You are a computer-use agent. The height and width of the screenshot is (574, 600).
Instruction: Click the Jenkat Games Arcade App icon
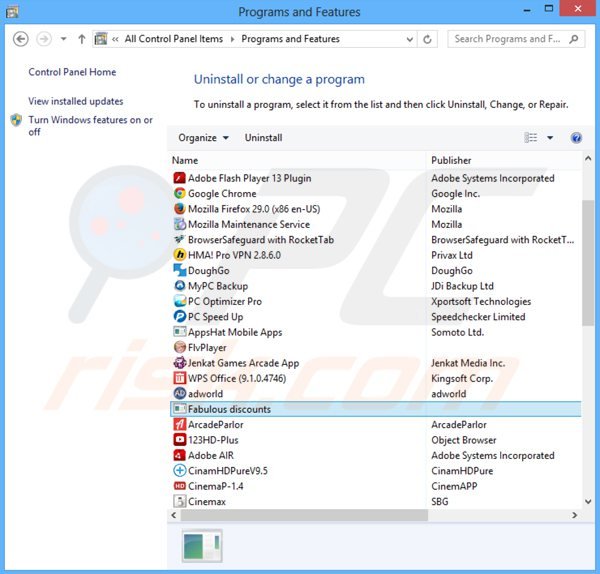[179, 363]
